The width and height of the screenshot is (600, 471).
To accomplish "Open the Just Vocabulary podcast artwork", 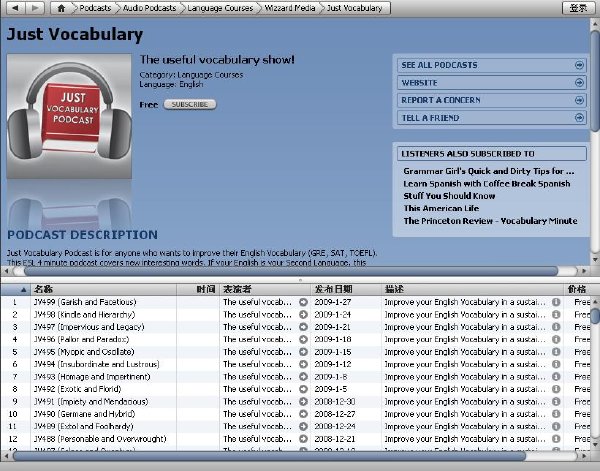I will coord(69,116).
